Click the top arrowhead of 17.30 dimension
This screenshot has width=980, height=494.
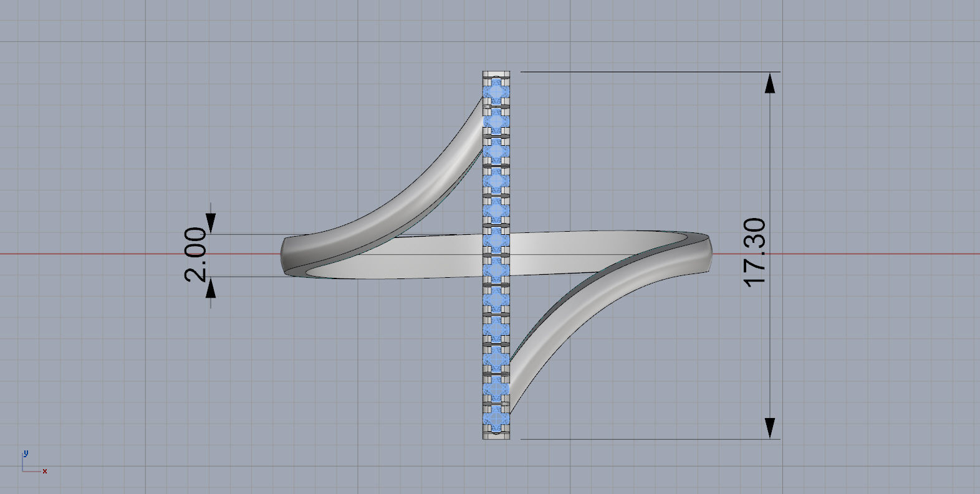771,83
